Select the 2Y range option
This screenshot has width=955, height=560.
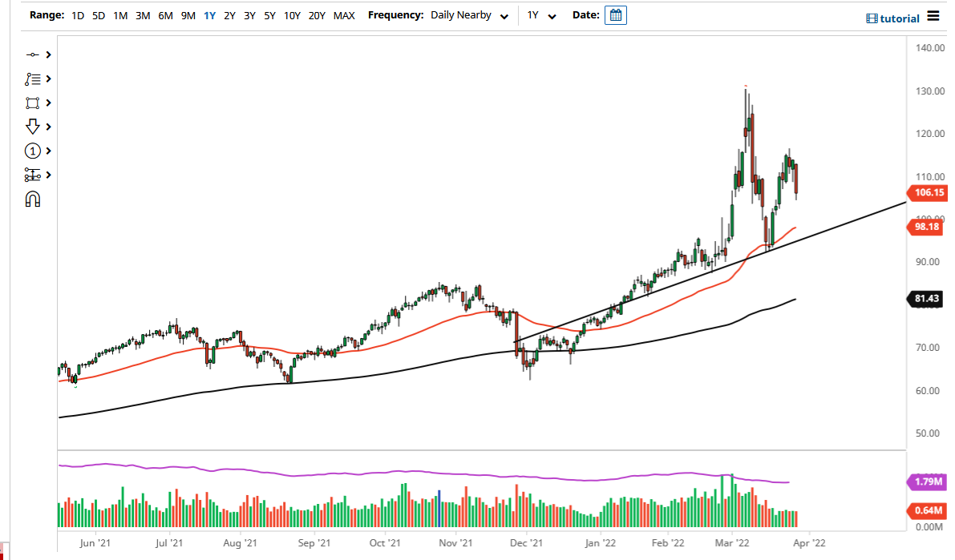tap(229, 16)
